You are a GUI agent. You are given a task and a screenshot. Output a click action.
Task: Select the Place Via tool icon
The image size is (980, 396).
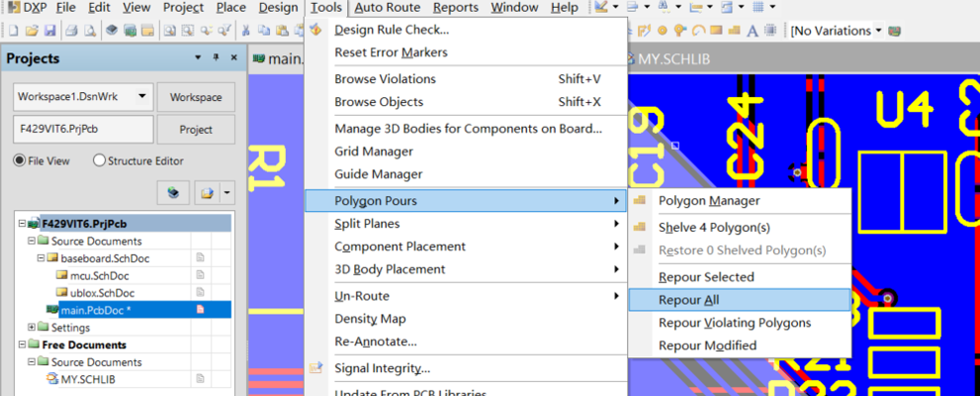coord(680,31)
